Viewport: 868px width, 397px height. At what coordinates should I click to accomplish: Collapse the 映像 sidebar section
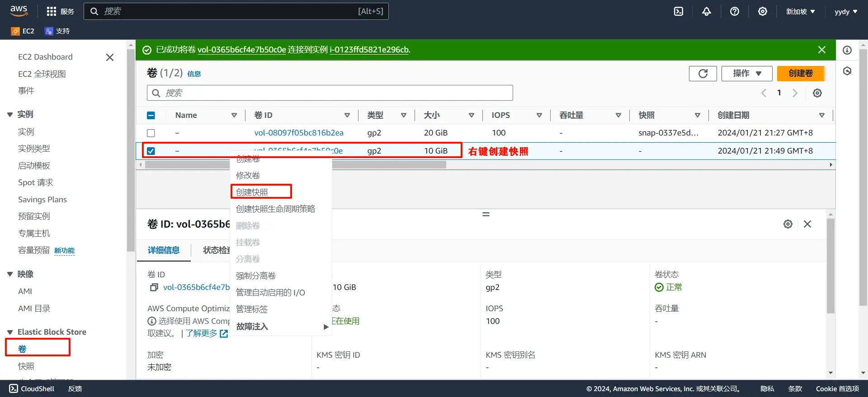coord(10,274)
